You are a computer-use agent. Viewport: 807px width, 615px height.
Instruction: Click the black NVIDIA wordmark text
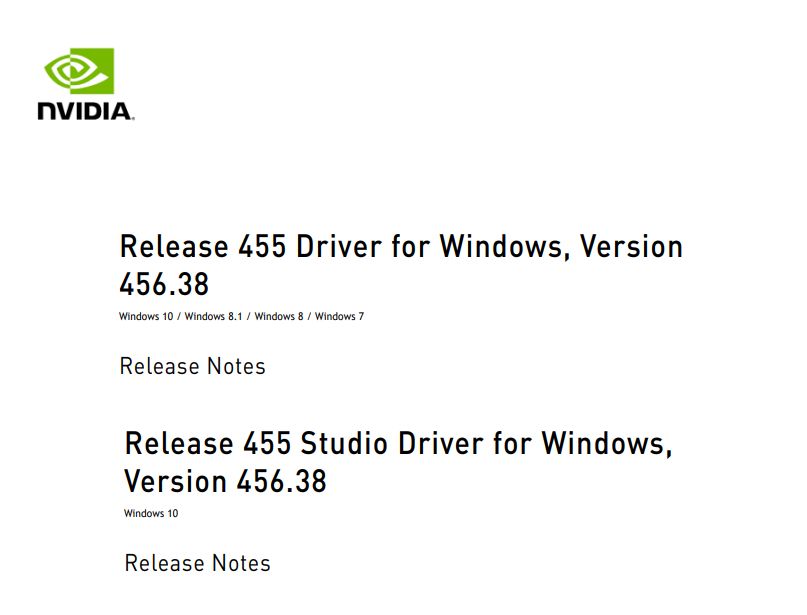[x=85, y=111]
